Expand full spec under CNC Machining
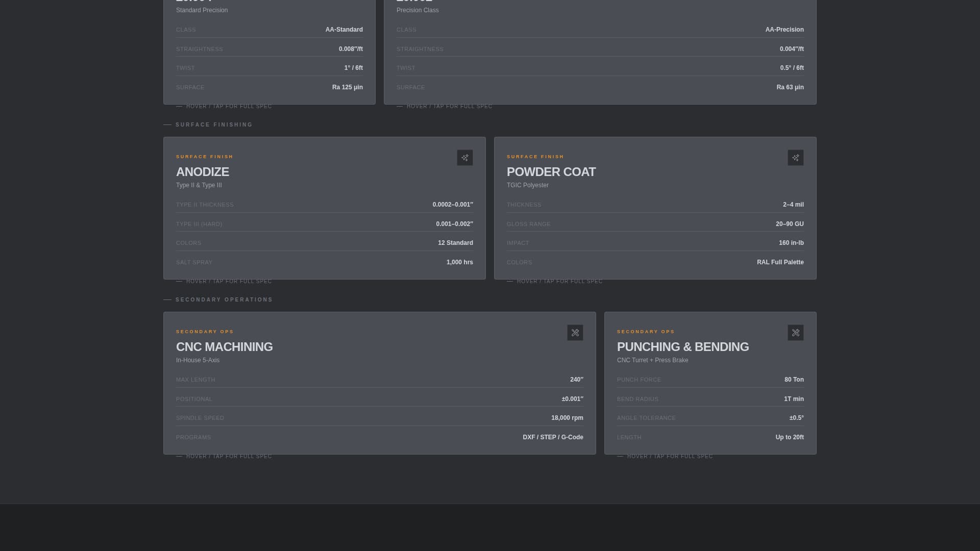 tap(224, 456)
